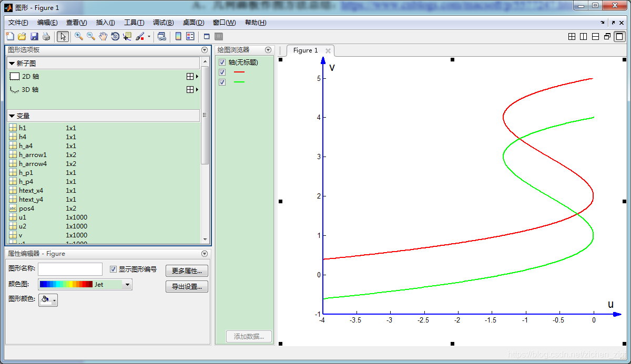Screen dimensions: 631x364
Task: Open the 调试(B) menu
Action: pos(163,23)
